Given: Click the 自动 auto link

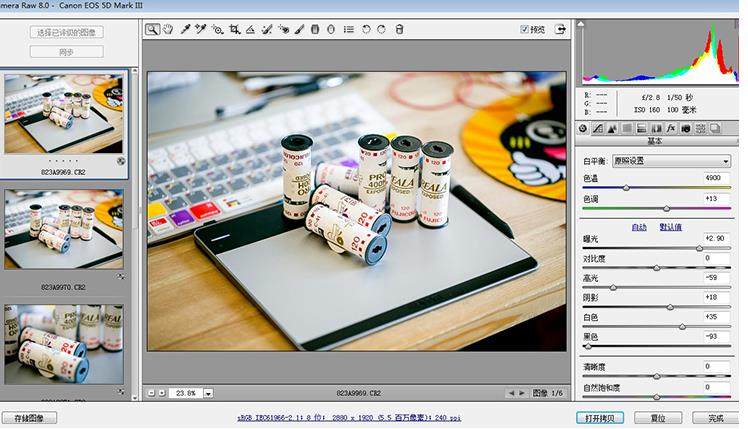Looking at the screenshot, I should point(639,227).
